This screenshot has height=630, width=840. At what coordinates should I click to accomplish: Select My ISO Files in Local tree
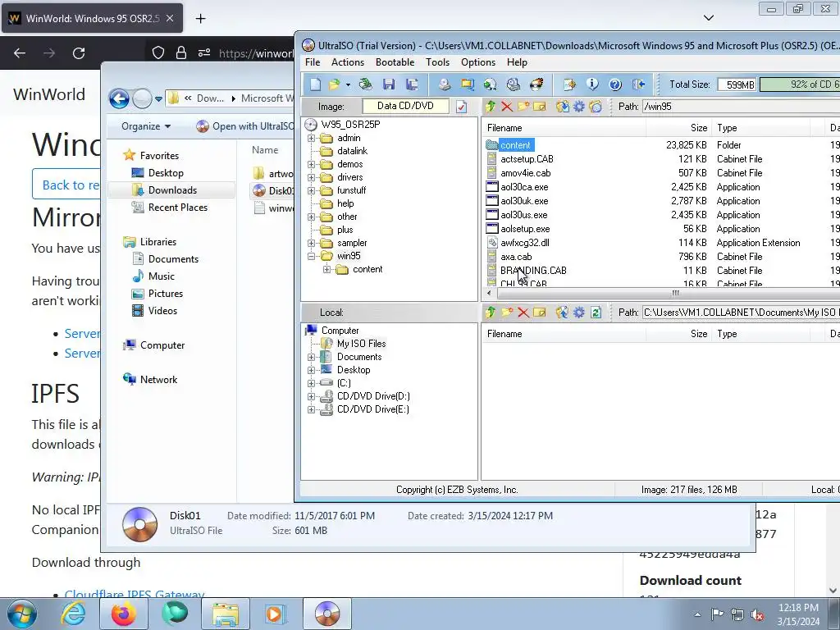(361, 344)
